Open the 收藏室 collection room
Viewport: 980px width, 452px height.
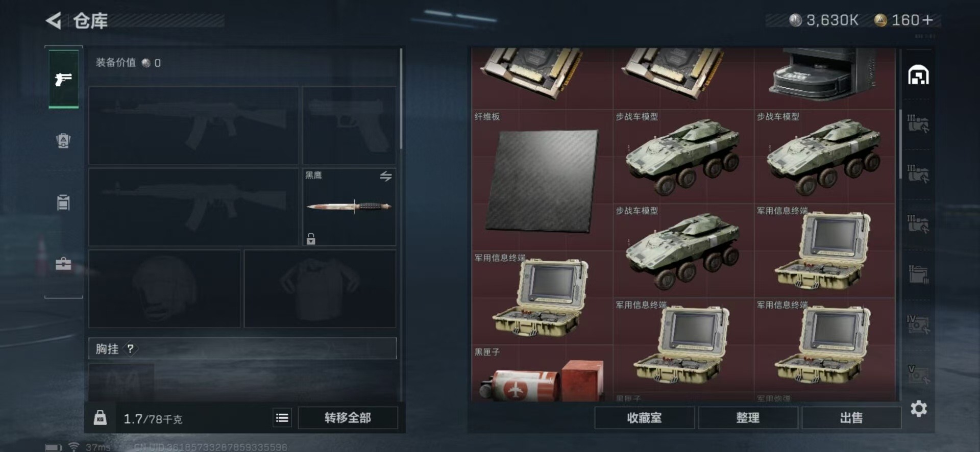(x=644, y=418)
